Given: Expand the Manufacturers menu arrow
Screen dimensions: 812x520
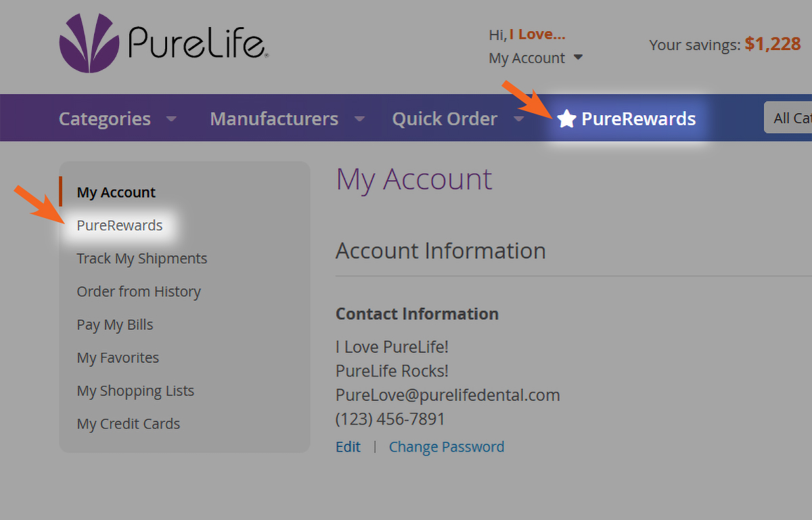Looking at the screenshot, I should coord(360,119).
